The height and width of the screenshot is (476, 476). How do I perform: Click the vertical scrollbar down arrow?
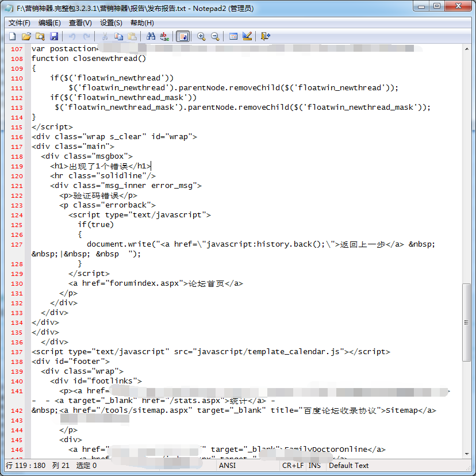(466, 454)
